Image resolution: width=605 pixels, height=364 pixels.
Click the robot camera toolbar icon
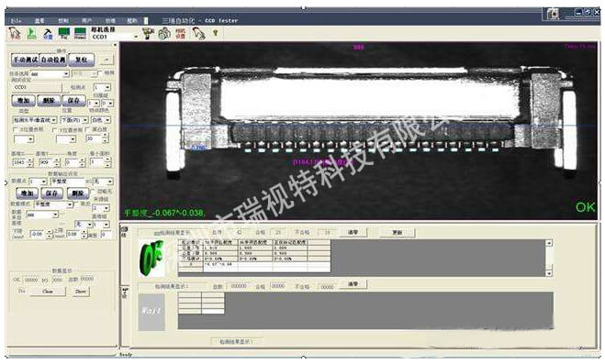point(148,34)
